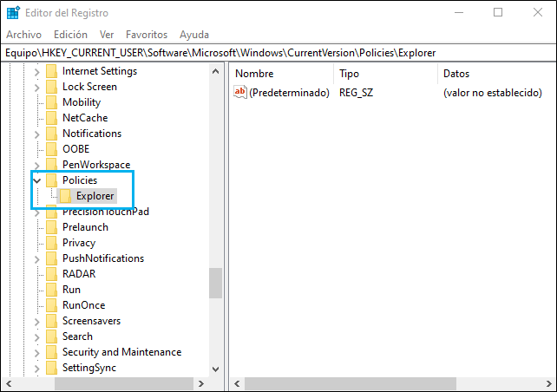Open the Archivo menu

23,35
